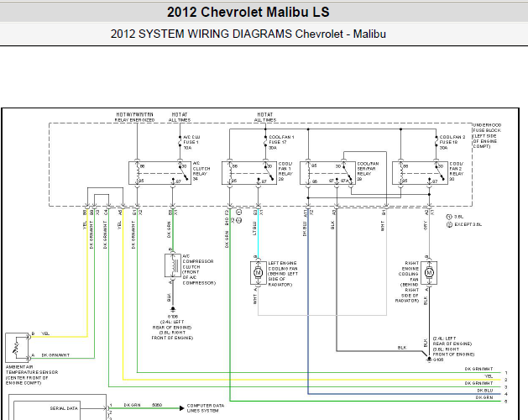
Task: Click the vertical 'WHT' label on the gray wire below terminal B1
Action: (x=383, y=225)
